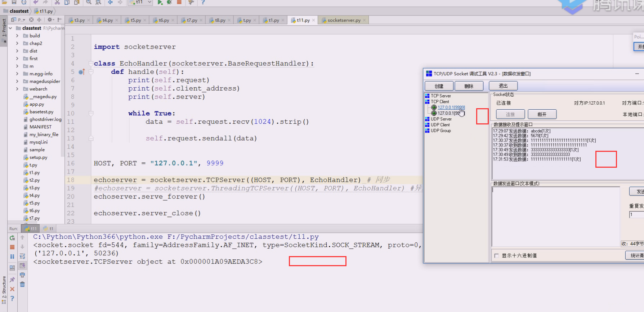Click Scroll from Source target icon
This screenshot has height=312, width=644.
point(31,20)
